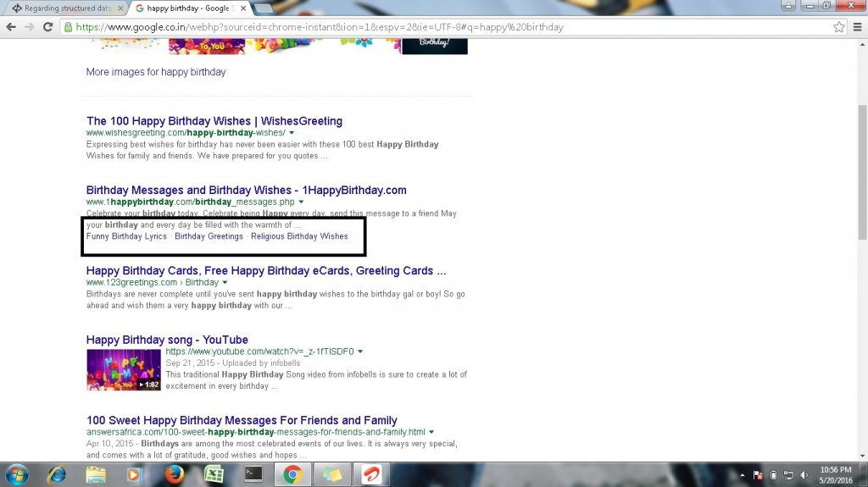Launch Firefox from the taskbar

175,475
